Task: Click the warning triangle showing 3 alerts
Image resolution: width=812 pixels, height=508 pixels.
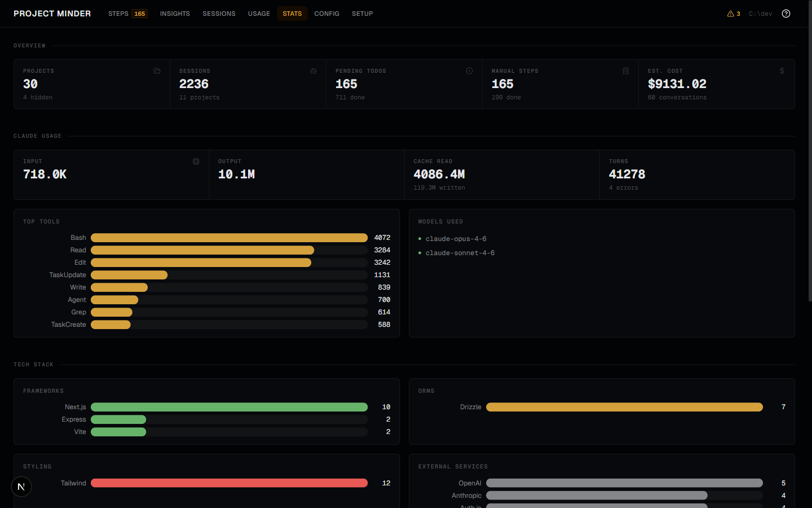Action: pos(733,13)
